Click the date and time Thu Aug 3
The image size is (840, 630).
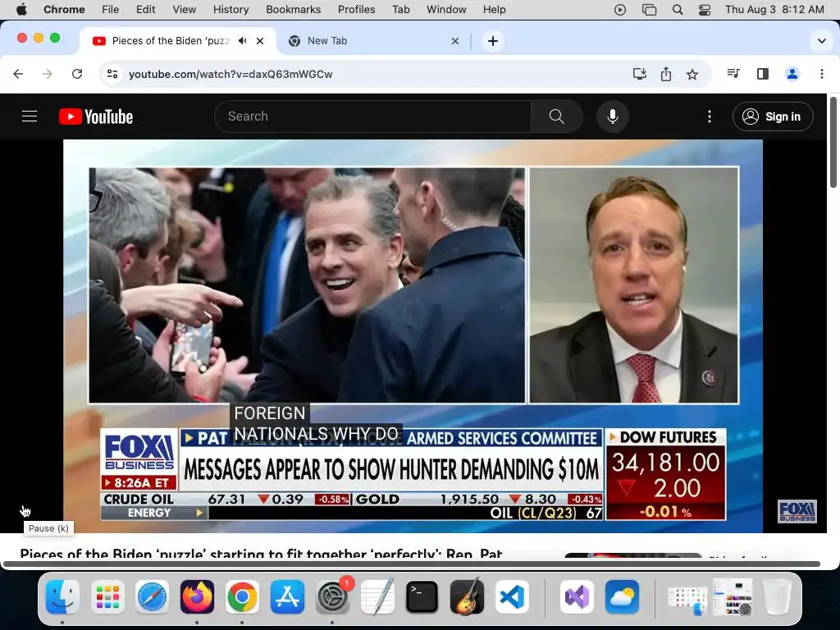tap(774, 10)
